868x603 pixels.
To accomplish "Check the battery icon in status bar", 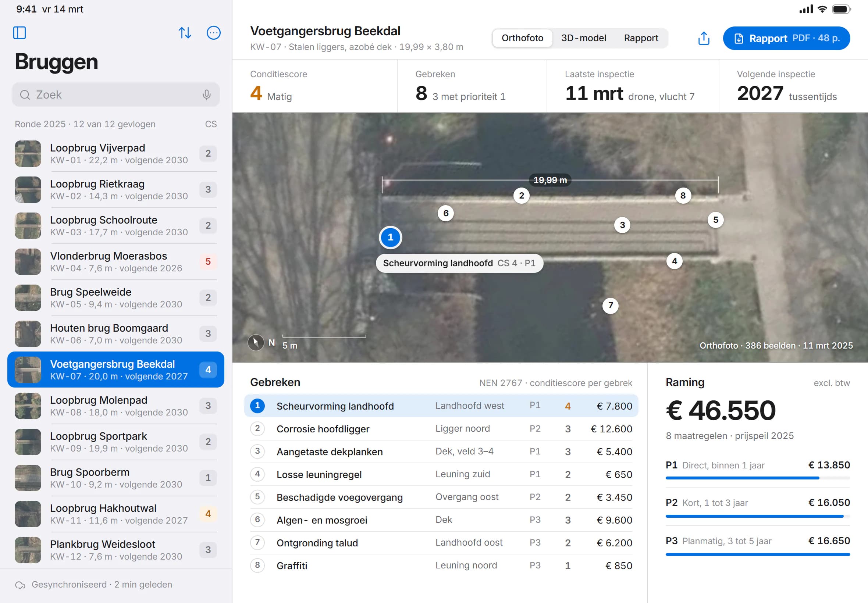I will [841, 10].
